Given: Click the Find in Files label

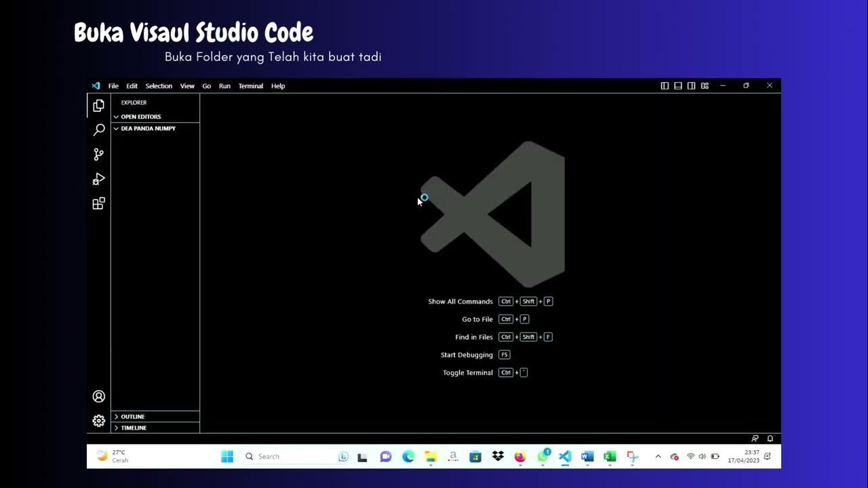Looking at the screenshot, I should click(474, 337).
